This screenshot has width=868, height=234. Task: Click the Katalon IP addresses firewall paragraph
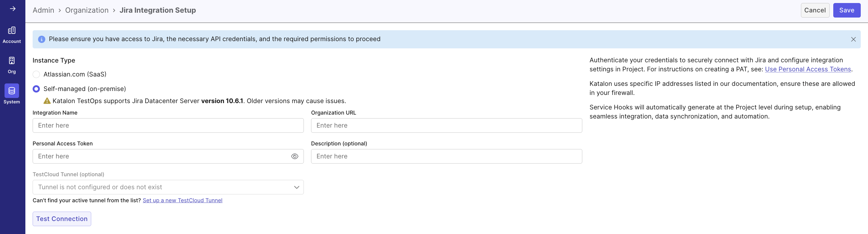pyautogui.click(x=722, y=88)
